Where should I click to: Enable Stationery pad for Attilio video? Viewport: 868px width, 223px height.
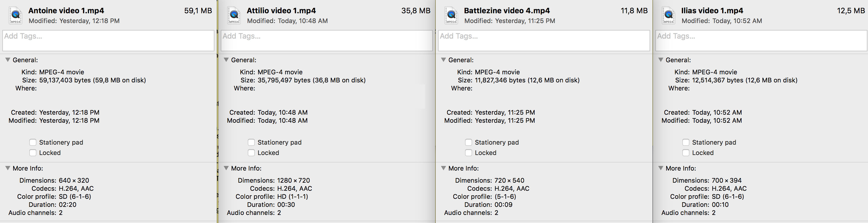pyautogui.click(x=251, y=142)
